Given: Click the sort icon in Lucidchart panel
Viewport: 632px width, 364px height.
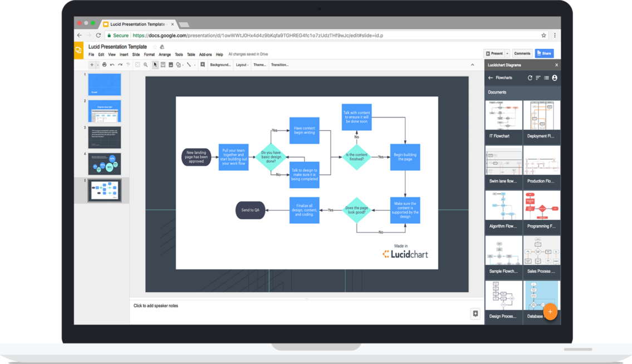Looking at the screenshot, I should 538,78.
